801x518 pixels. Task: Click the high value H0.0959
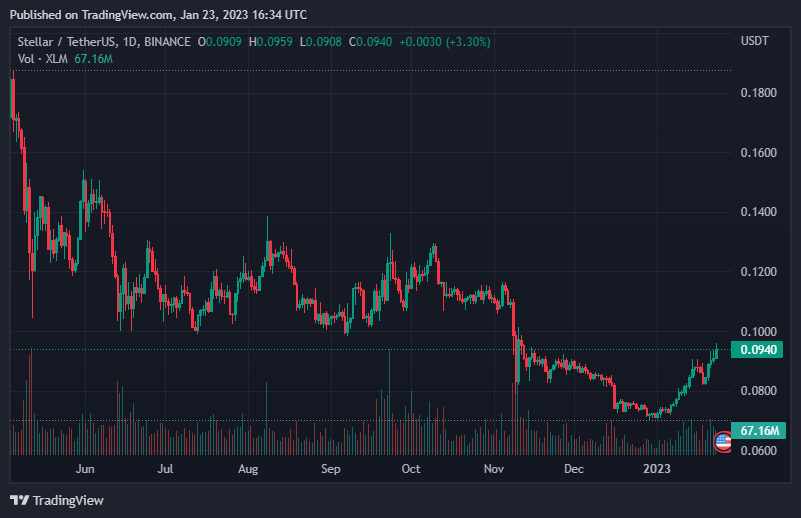click(271, 42)
